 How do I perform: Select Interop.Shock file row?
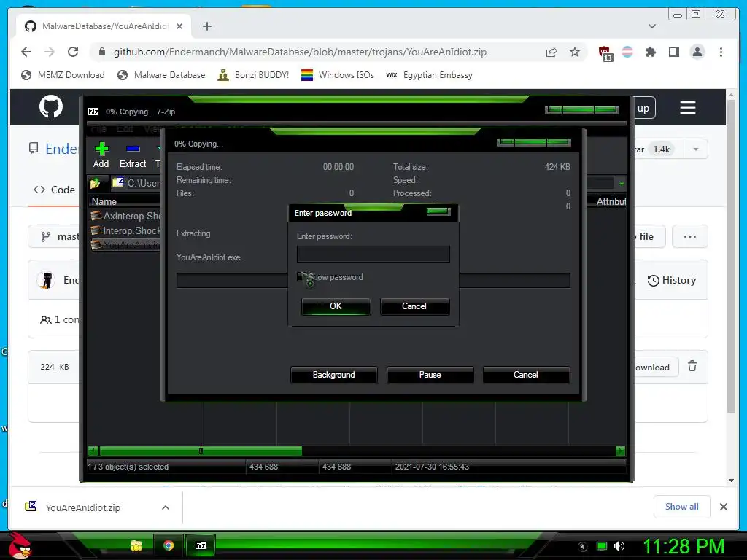coord(125,230)
